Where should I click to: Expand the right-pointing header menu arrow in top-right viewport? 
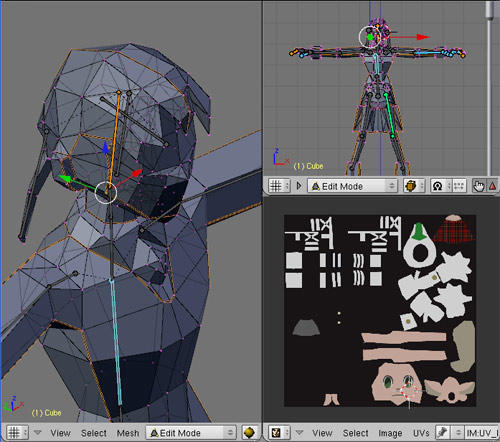click(299, 186)
